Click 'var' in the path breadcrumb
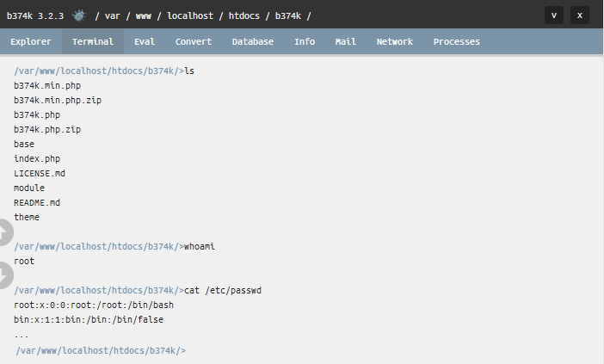 coord(113,15)
